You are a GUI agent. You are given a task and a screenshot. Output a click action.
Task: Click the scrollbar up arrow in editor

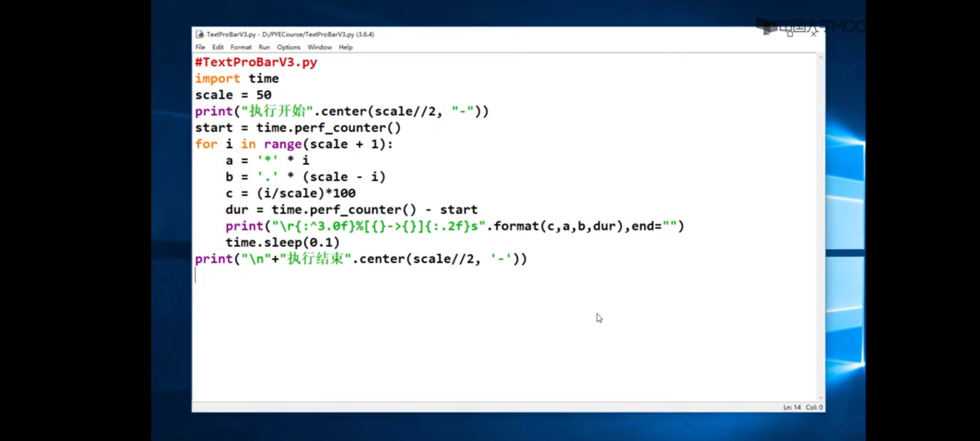click(821, 58)
